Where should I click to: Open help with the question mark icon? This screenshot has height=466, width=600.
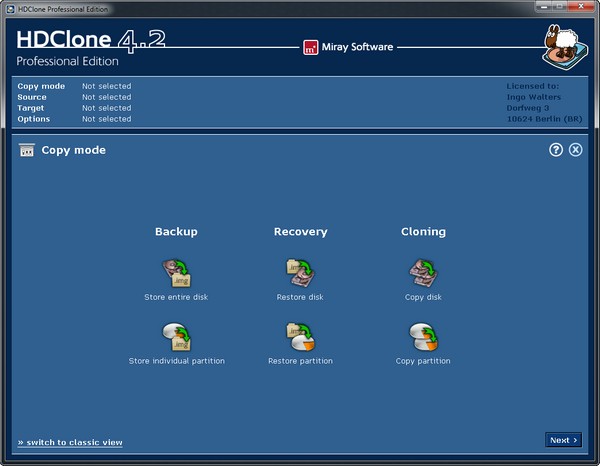[x=556, y=150]
